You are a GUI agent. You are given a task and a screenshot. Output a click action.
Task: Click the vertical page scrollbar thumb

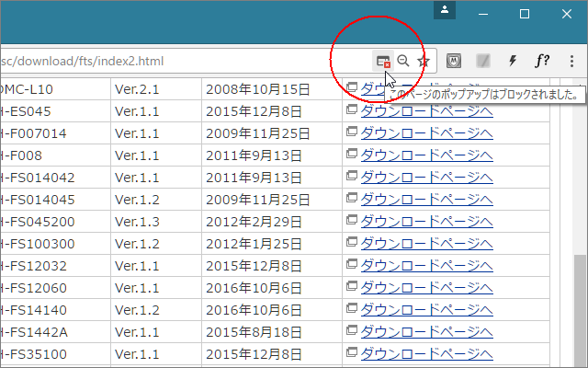pos(580,311)
